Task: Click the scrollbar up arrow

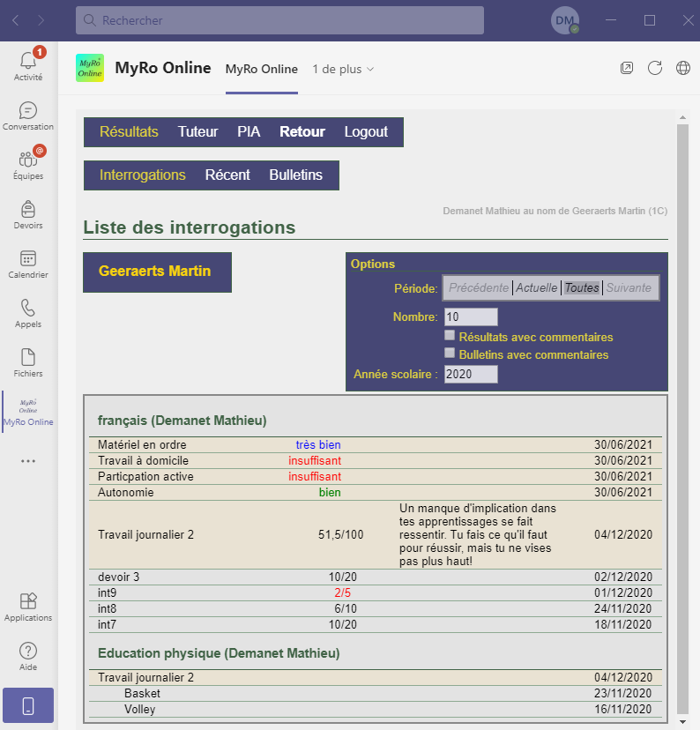Action: pyautogui.click(x=682, y=117)
